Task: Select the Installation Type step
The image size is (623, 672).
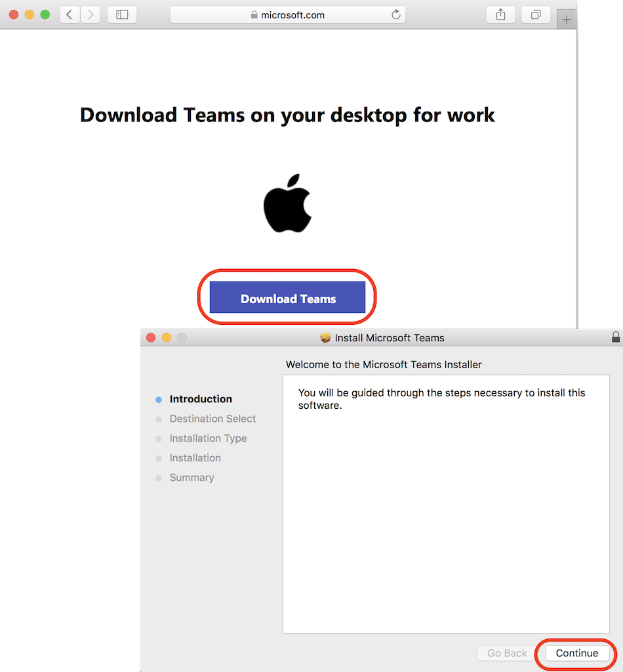Action: pos(208,438)
